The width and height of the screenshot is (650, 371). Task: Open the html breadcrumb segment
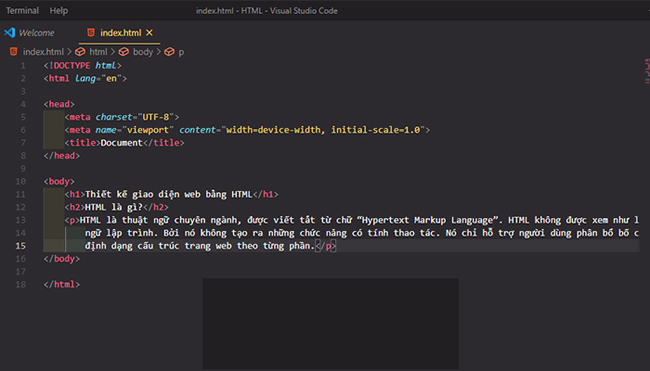[x=98, y=52]
